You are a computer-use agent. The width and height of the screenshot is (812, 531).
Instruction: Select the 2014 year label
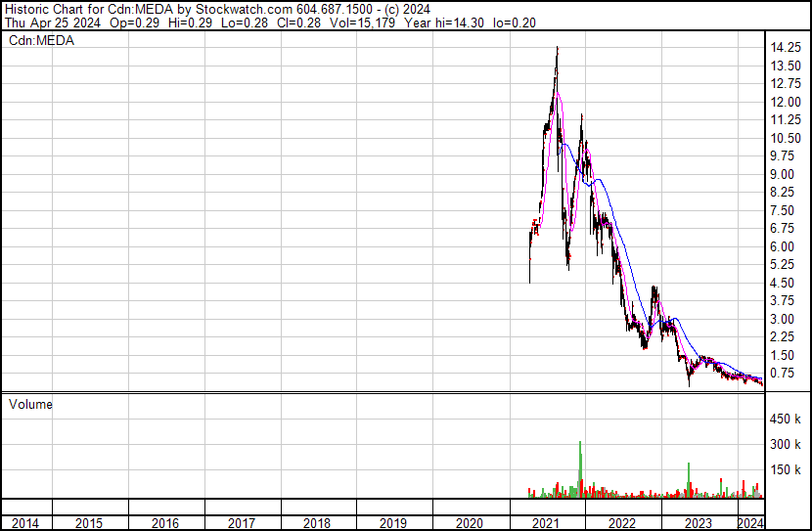coord(24,523)
